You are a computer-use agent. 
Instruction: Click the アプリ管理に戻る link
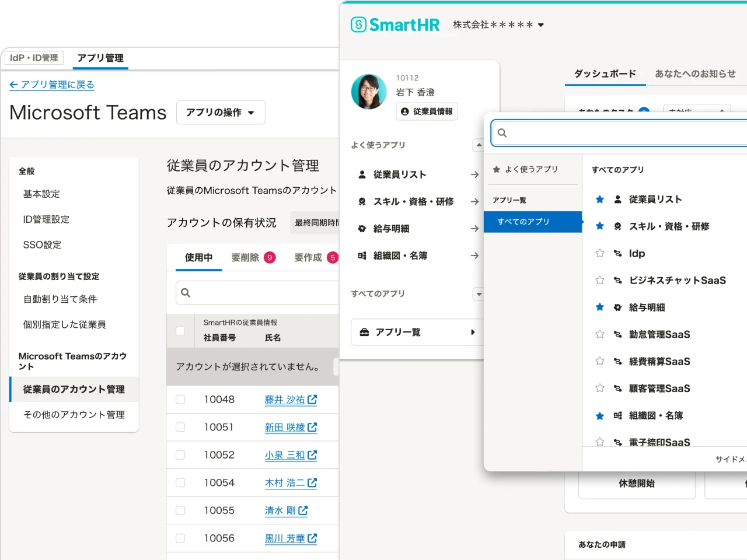click(52, 85)
